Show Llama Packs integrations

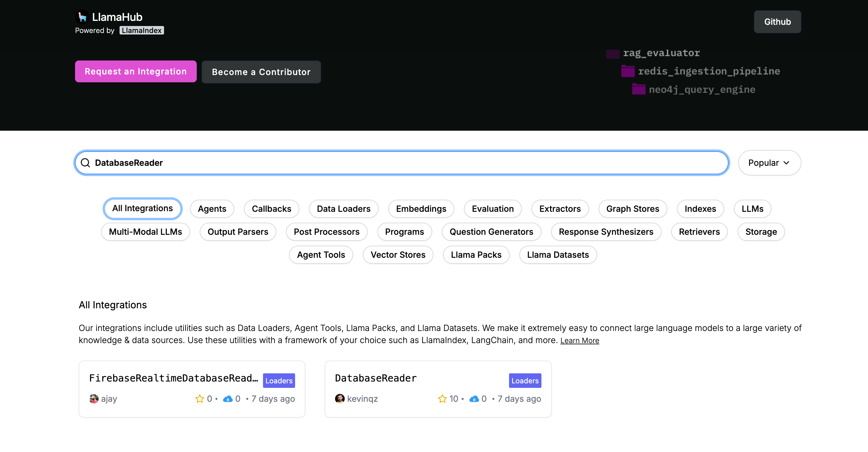point(476,255)
